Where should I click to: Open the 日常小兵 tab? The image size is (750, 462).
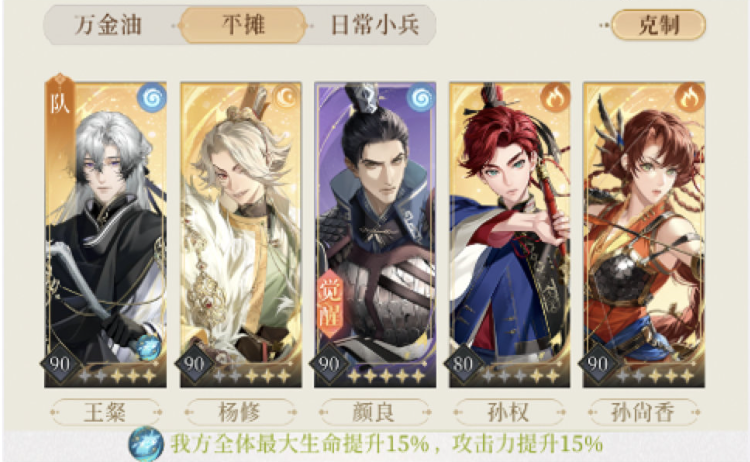click(374, 25)
